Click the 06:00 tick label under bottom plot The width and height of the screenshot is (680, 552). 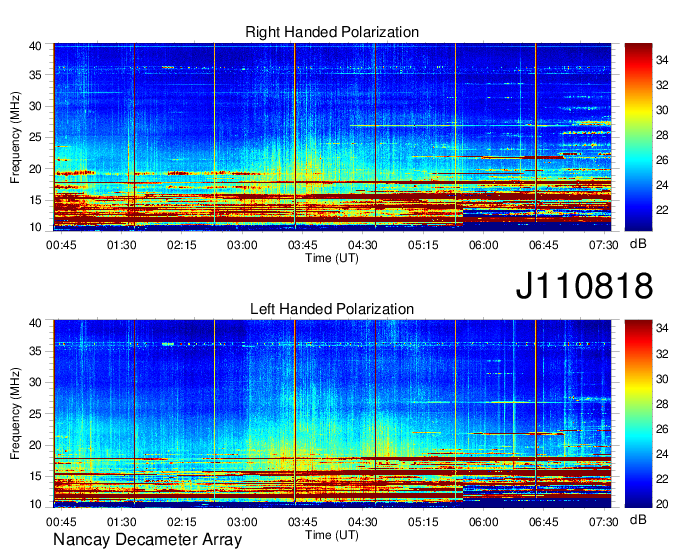tap(483, 522)
